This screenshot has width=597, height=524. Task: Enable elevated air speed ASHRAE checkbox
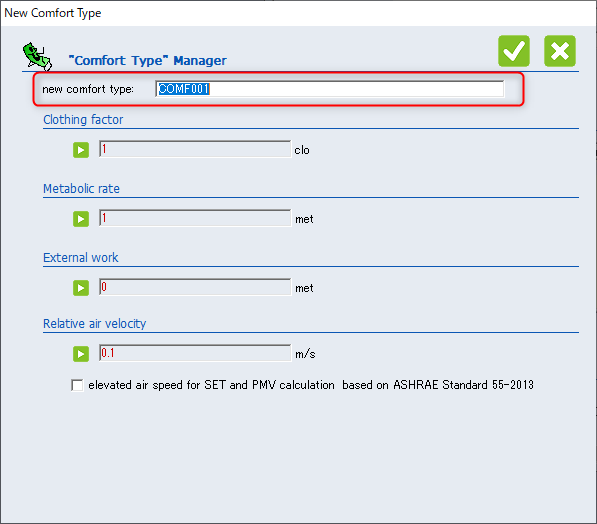click(77, 385)
